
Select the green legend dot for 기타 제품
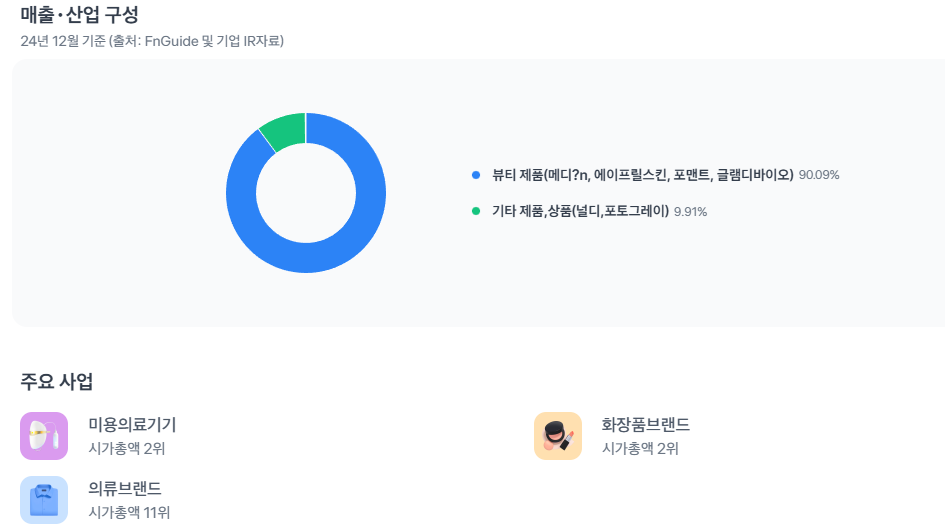(476, 211)
